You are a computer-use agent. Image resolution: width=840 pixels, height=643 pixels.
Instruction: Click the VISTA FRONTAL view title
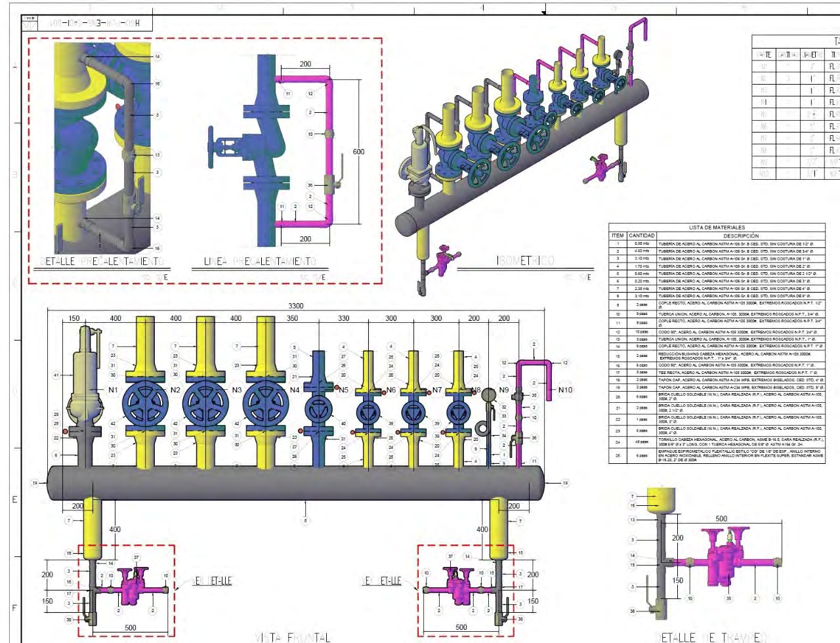[x=293, y=636]
